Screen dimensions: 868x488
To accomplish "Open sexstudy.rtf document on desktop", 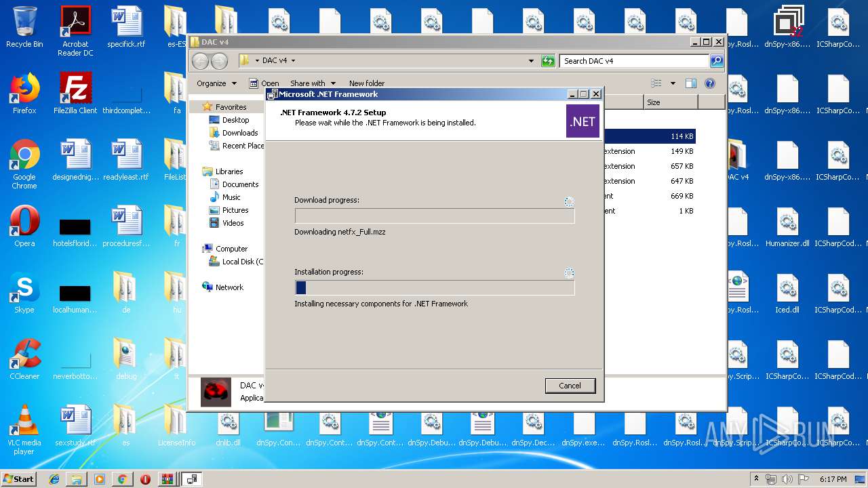I will click(x=75, y=426).
